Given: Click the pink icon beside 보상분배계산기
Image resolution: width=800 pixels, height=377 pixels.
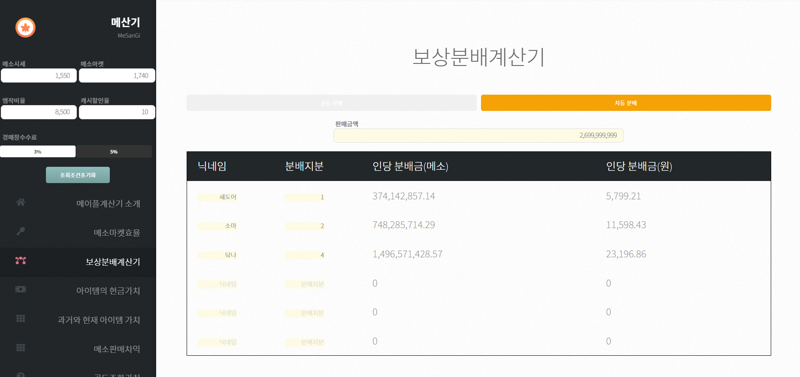Looking at the screenshot, I should point(21,261).
